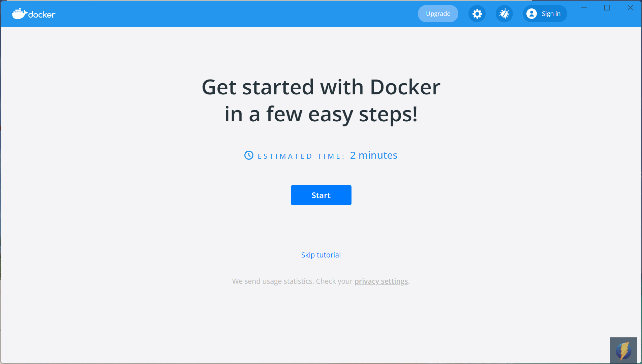
Task: Open Settings via the gear icon
Action: pyautogui.click(x=477, y=14)
